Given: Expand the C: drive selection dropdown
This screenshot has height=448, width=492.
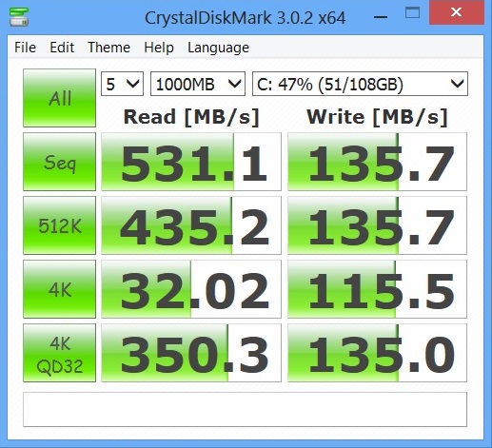Looking at the screenshot, I should (360, 84).
